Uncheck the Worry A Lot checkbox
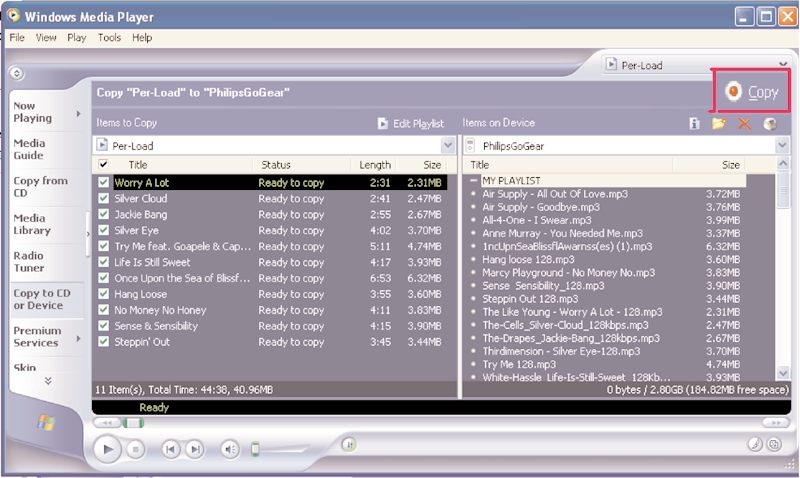Viewport: 800px width, 478px height. (x=103, y=182)
